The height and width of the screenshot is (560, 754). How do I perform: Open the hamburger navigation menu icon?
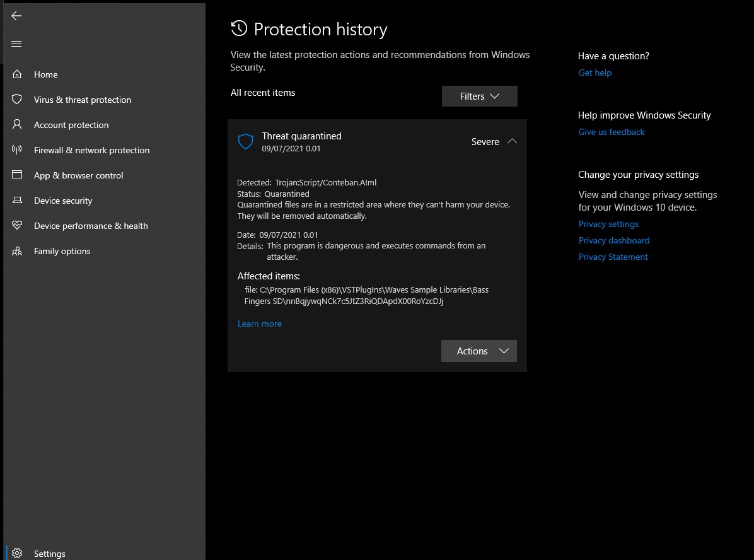[16, 44]
